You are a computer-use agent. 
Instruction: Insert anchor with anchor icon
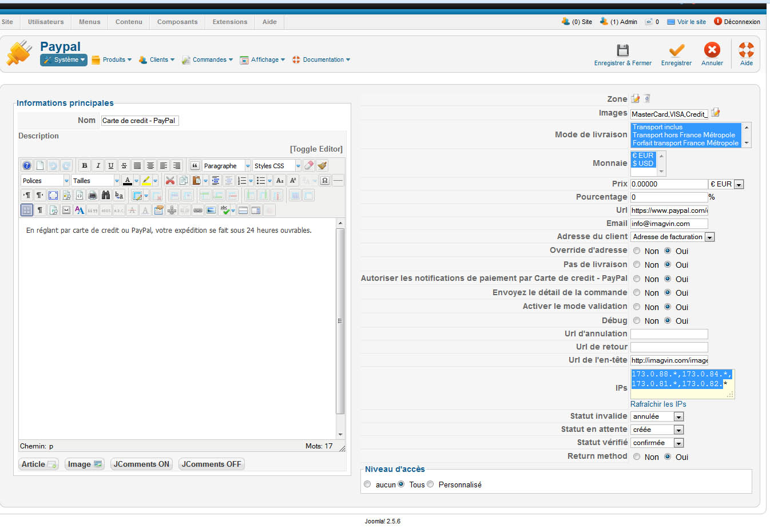coord(172,210)
